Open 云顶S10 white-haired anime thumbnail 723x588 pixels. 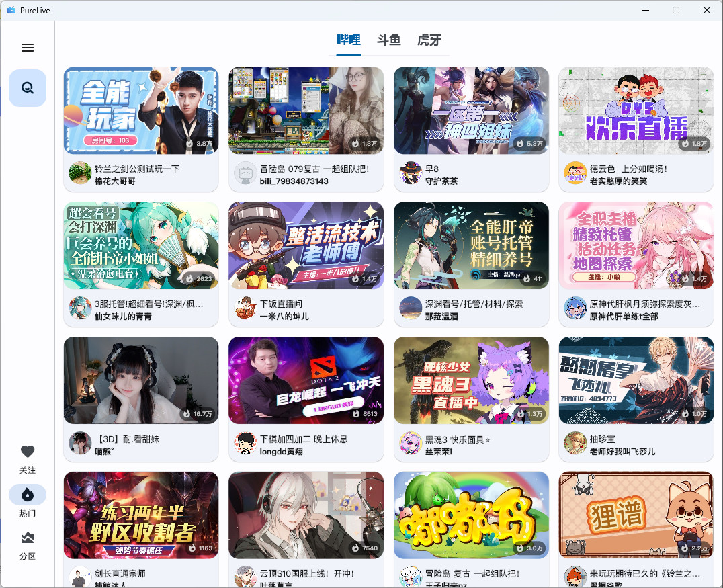(306, 515)
